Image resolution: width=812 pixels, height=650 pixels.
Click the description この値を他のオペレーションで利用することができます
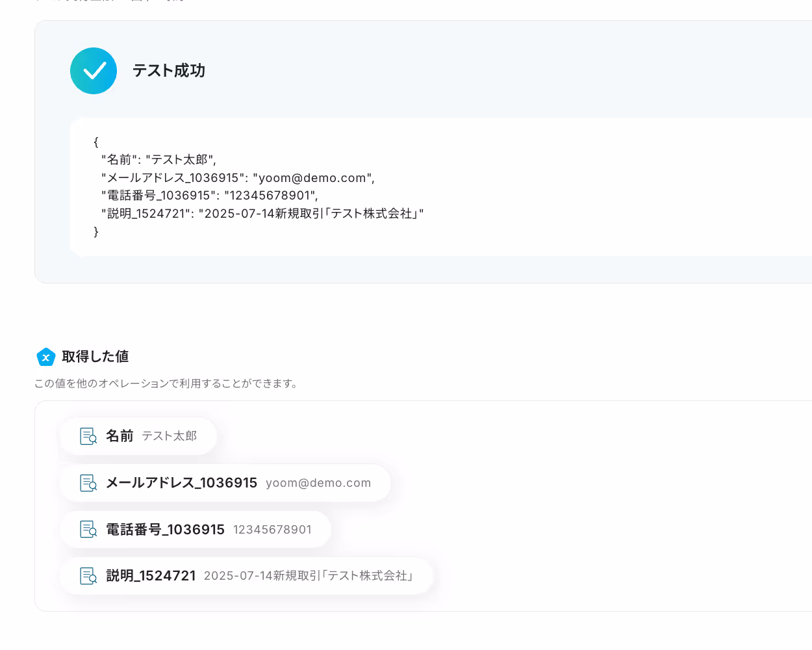tap(167, 383)
